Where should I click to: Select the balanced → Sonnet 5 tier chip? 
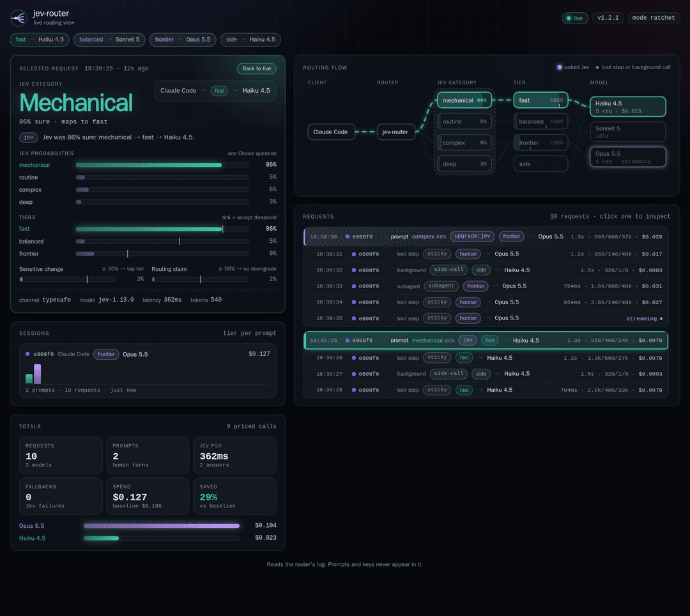(109, 40)
